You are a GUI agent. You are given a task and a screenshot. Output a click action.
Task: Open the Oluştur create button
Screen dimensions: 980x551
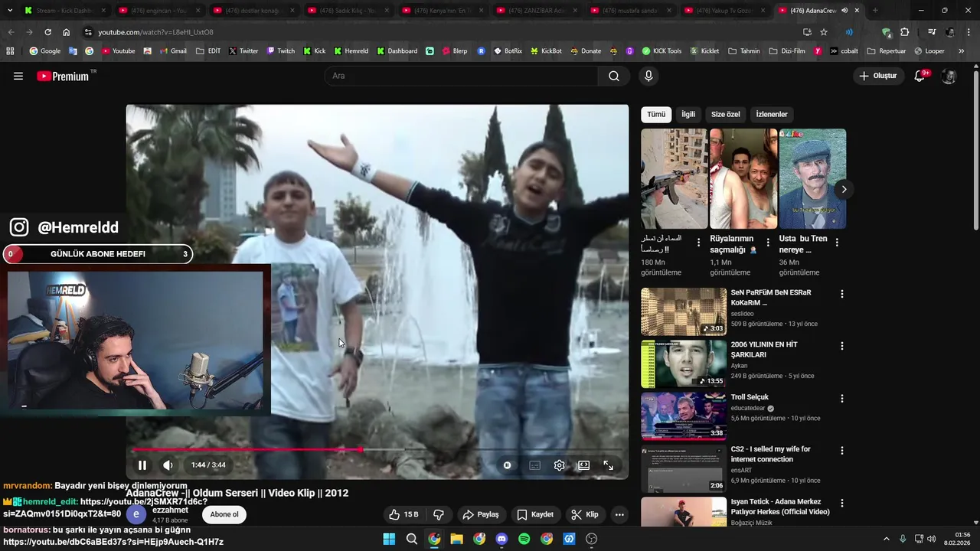point(877,76)
